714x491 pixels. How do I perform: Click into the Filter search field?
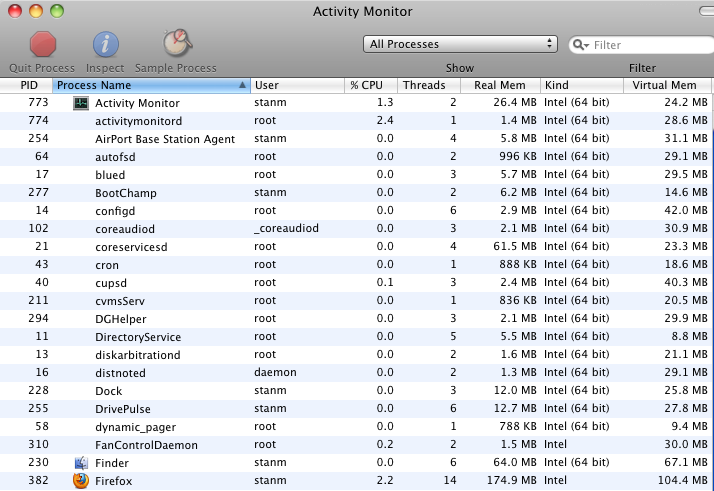pyautogui.click(x=642, y=45)
